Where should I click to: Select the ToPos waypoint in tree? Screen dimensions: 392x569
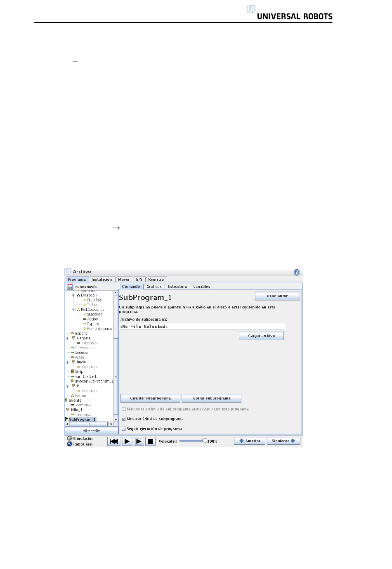[x=92, y=305]
